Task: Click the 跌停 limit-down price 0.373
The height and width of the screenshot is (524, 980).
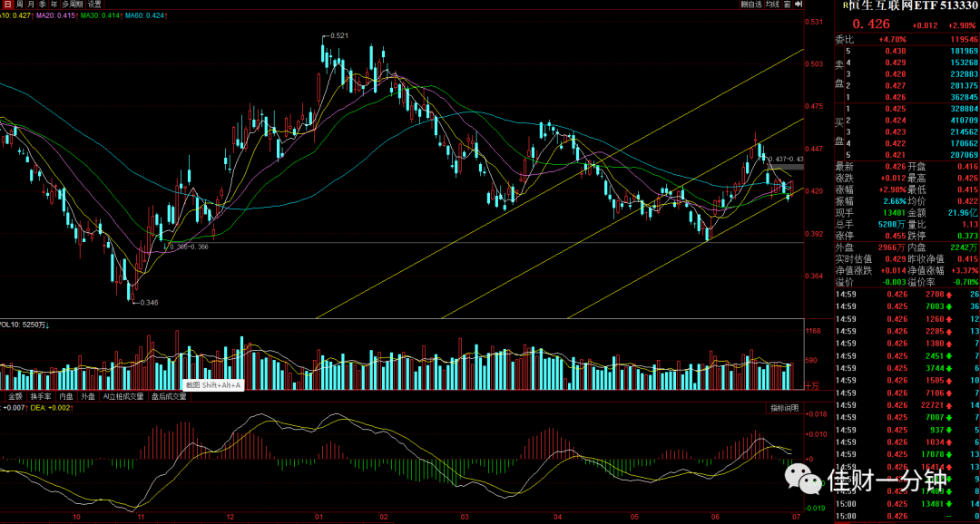Action: (968, 236)
